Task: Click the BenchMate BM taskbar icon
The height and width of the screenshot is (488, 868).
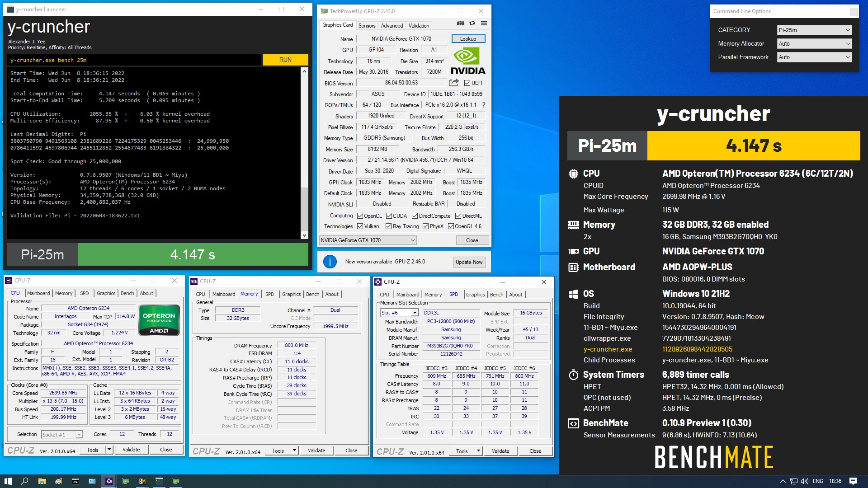Action: 142,481
